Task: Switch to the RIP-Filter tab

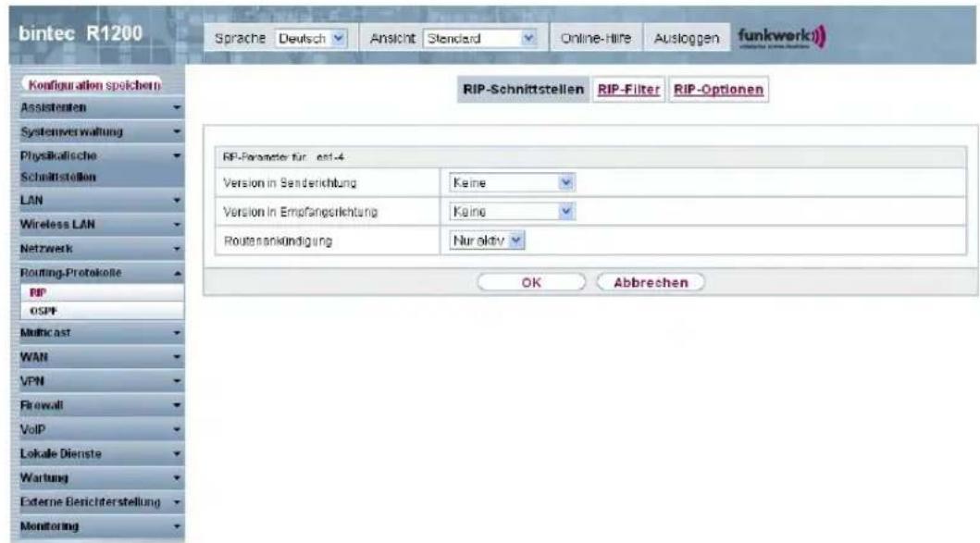Action: tap(628, 90)
